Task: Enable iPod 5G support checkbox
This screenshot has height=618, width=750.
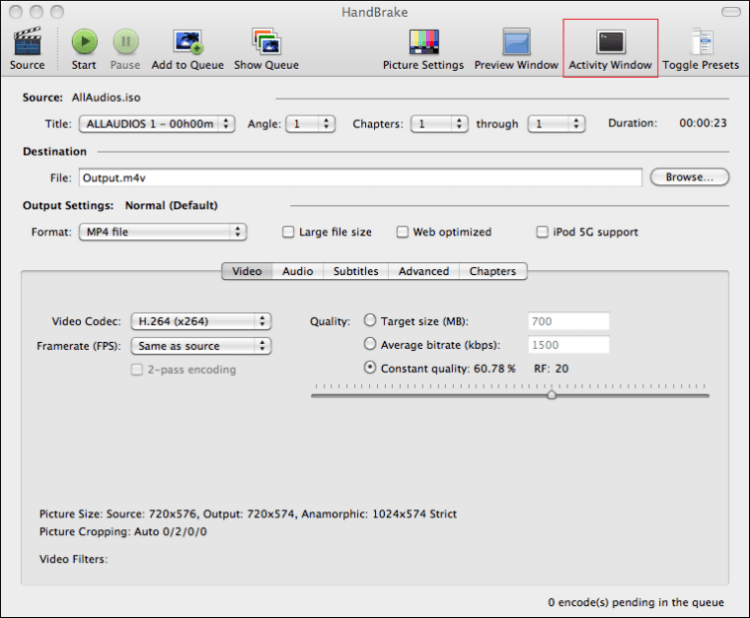Action: [x=542, y=232]
